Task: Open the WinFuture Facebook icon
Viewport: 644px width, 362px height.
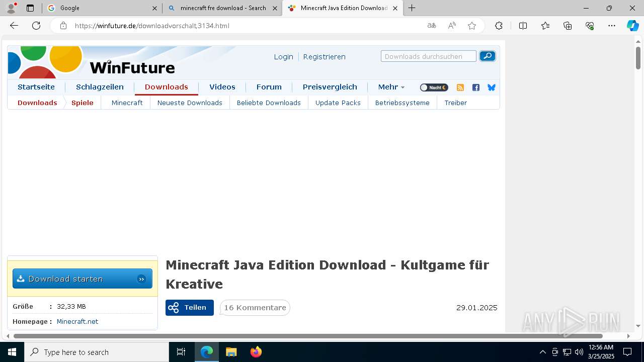Action: coord(476,87)
